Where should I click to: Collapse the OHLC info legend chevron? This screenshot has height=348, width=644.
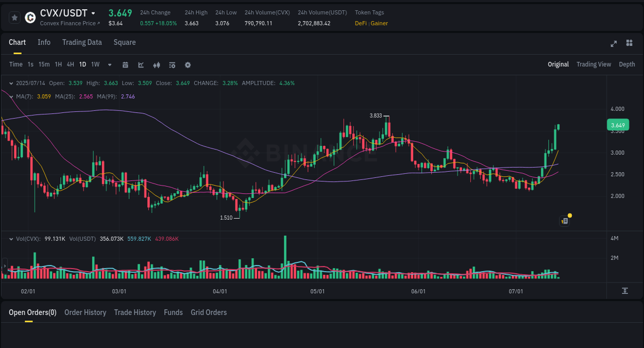point(11,82)
